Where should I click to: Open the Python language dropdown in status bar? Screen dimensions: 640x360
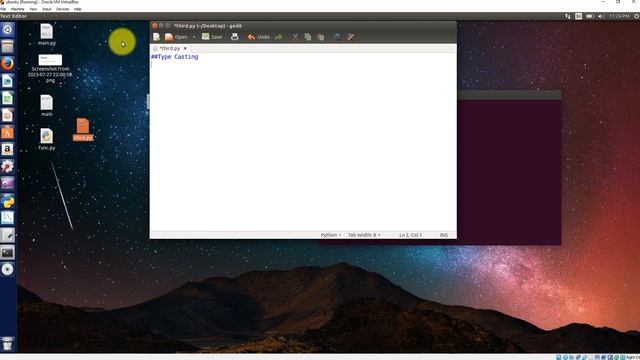331,235
